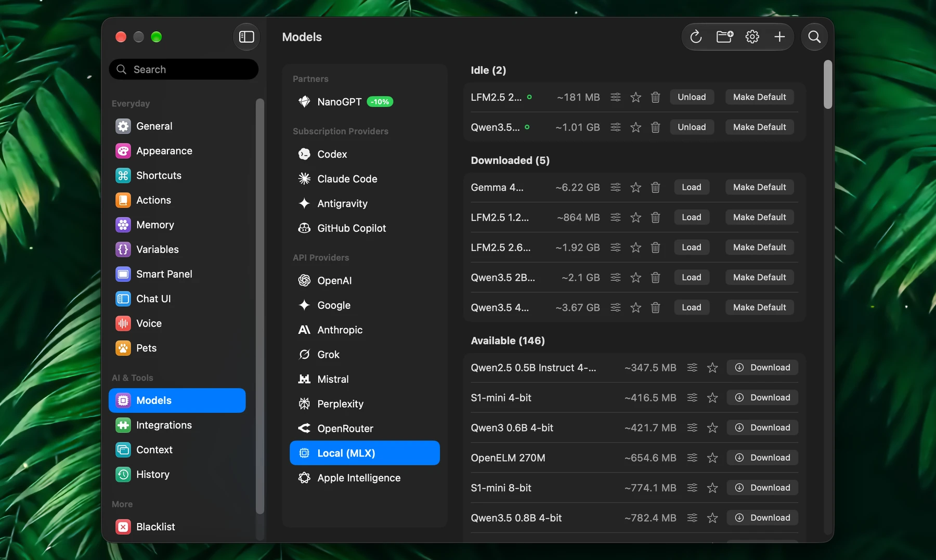Open settings sliders for LFM2.5 2... idle model
This screenshot has width=936, height=560.
(x=616, y=97)
